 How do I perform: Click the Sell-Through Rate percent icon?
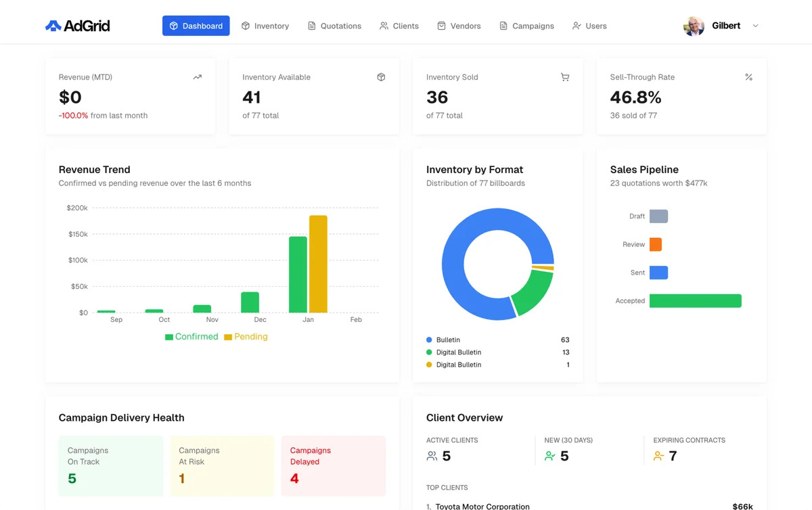749,77
